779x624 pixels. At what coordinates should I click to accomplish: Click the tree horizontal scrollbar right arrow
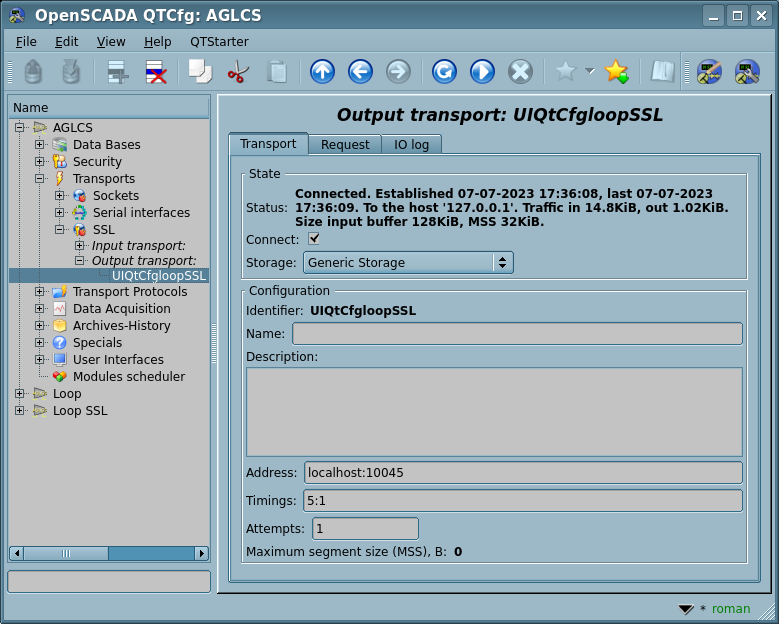click(x=201, y=553)
